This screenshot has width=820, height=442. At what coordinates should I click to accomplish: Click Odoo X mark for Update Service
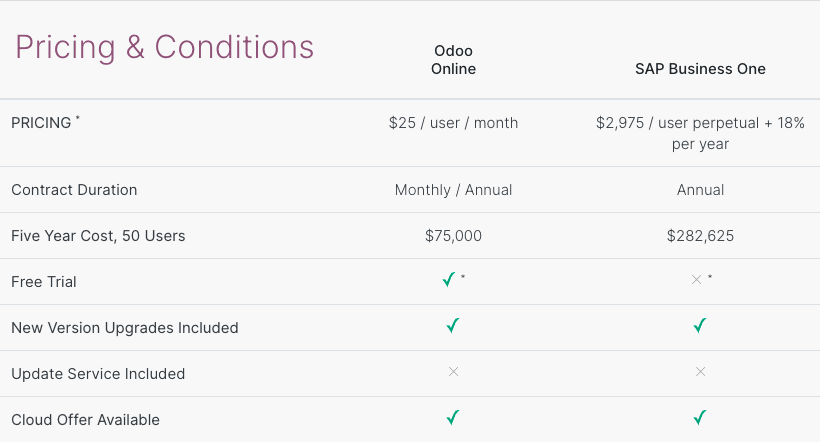[x=453, y=372]
